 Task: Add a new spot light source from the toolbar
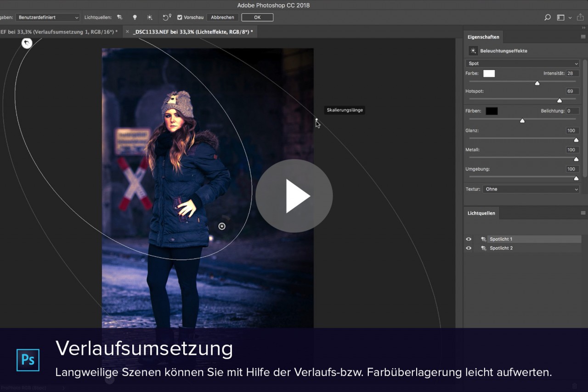120,17
